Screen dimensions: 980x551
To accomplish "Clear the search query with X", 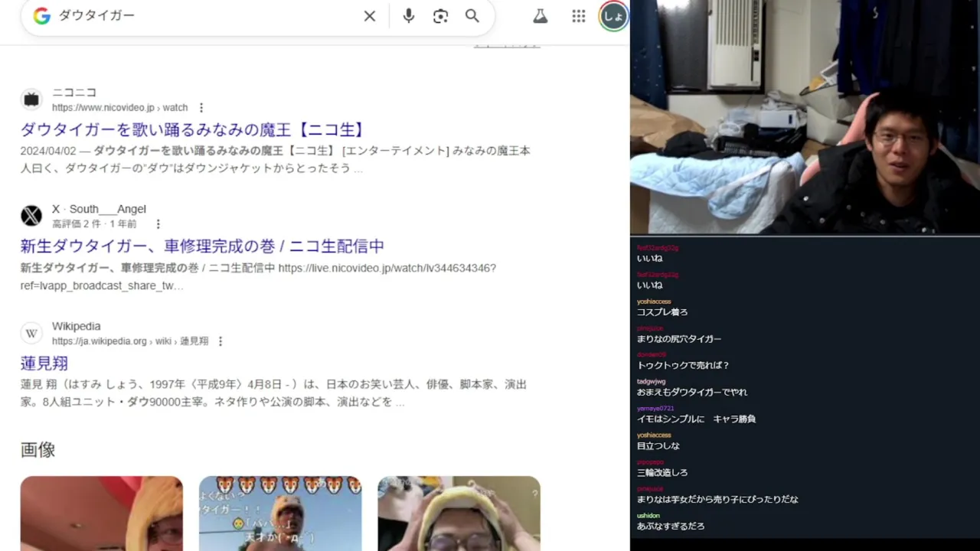I will [x=370, y=16].
